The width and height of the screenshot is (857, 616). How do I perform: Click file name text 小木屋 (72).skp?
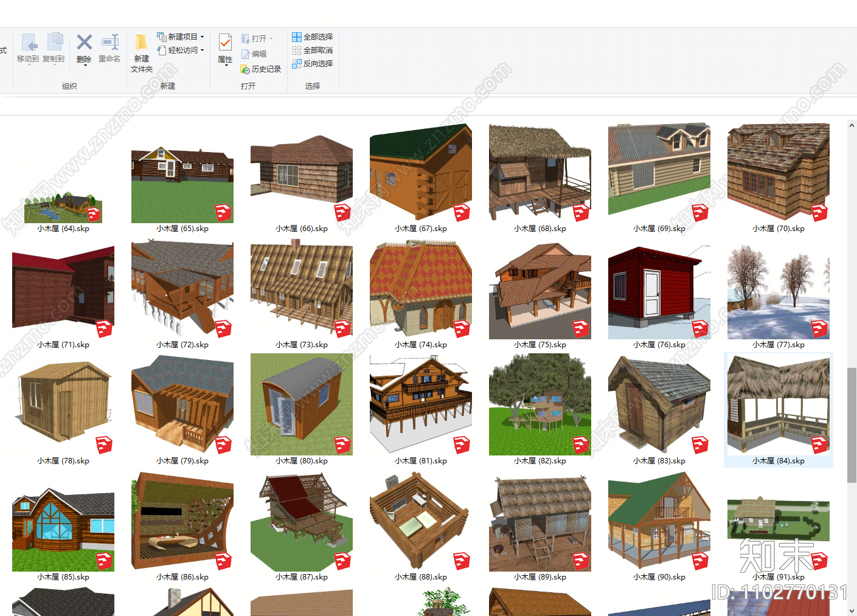182,345
